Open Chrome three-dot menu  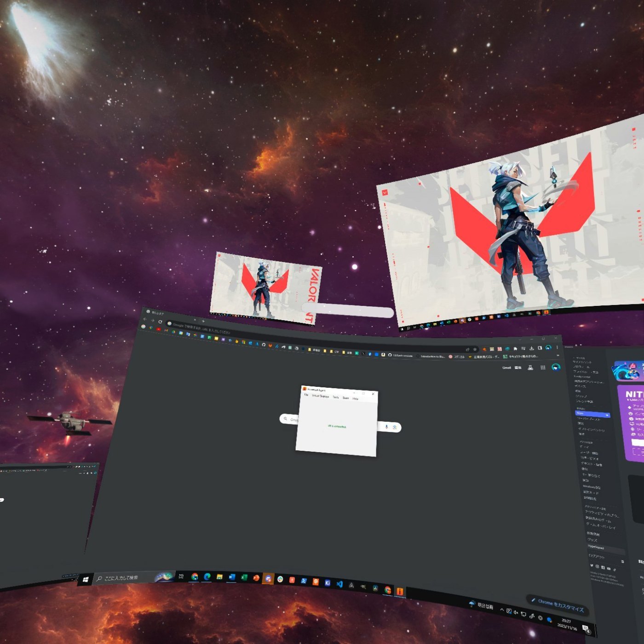557,347
